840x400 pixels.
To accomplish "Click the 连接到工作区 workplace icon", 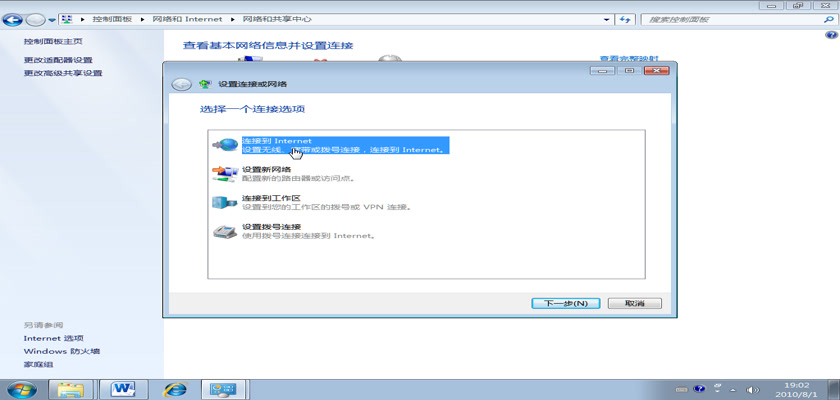I will tap(225, 203).
